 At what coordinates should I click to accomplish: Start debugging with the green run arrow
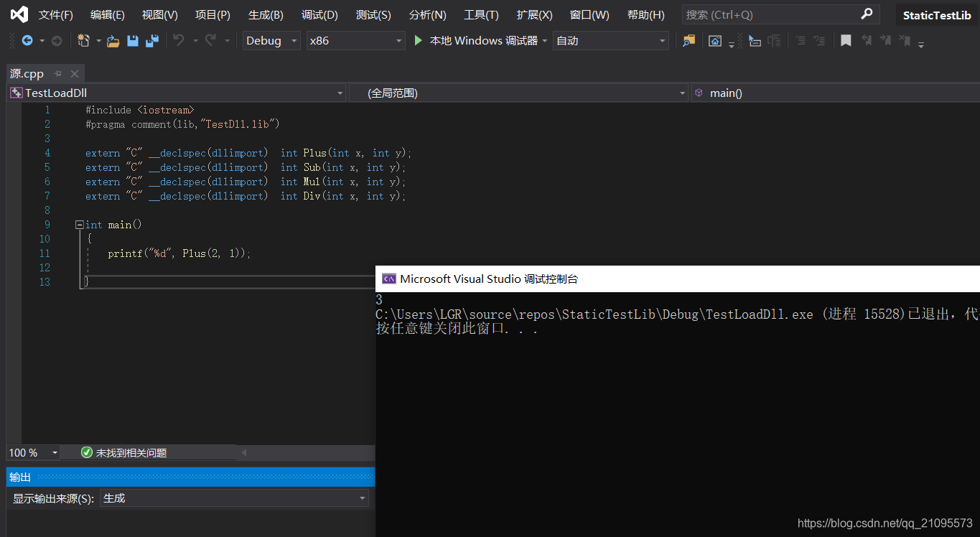coord(419,40)
